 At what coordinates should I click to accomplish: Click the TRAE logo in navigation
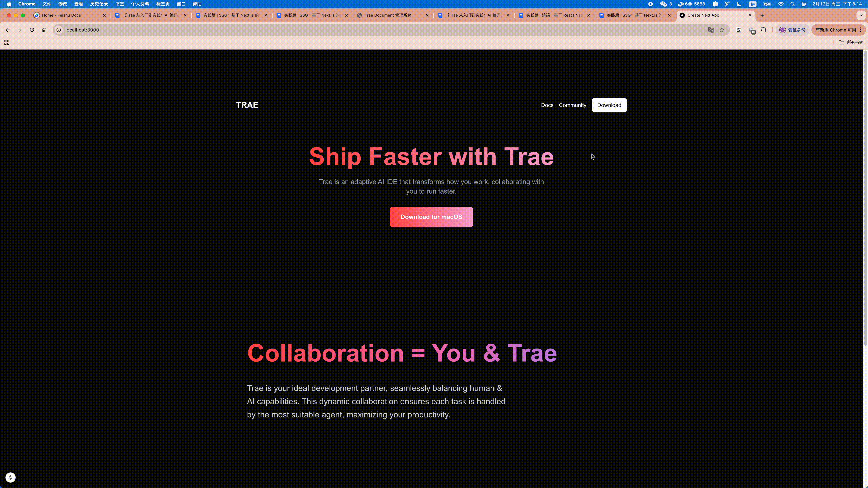click(x=247, y=105)
